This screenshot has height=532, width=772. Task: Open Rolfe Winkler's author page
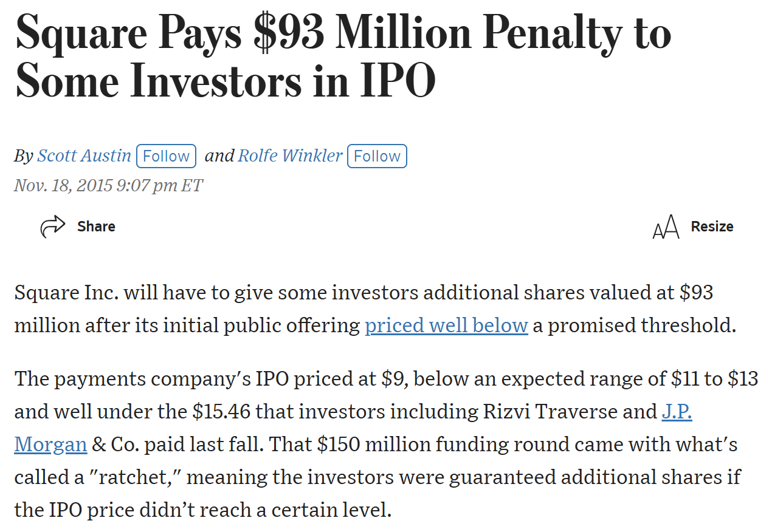click(290, 155)
